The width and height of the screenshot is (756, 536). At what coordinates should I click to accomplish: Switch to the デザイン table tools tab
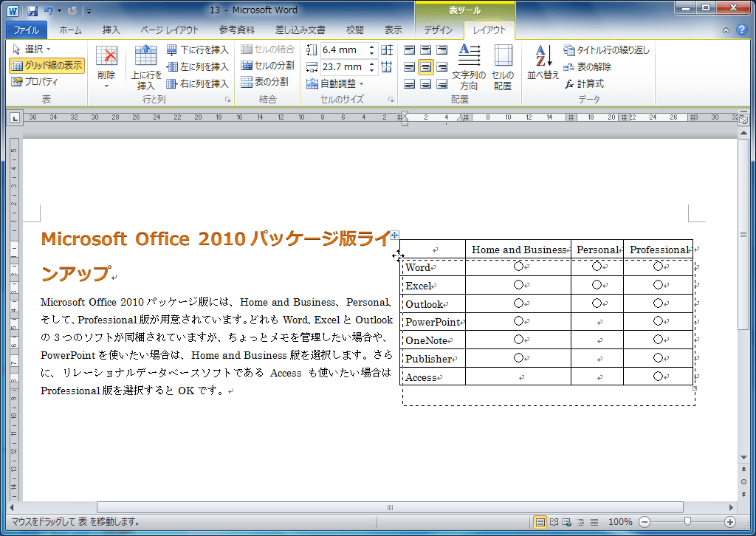(x=439, y=30)
